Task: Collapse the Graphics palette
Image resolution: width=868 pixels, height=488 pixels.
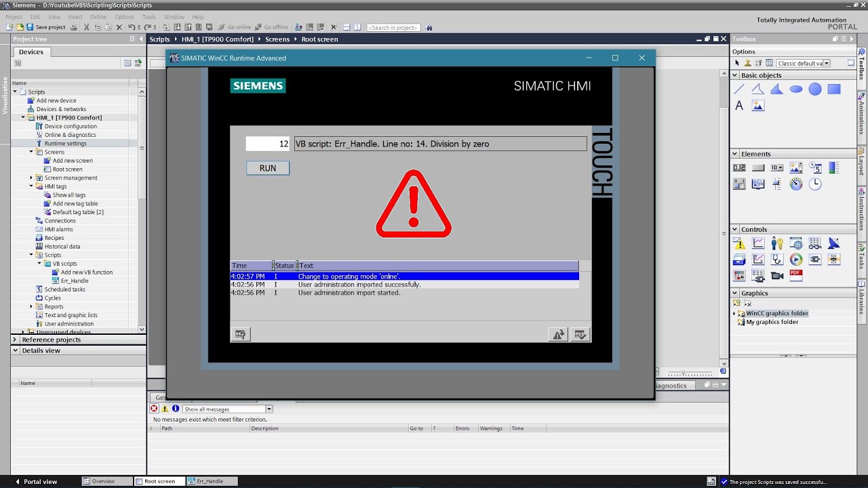Action: point(735,293)
